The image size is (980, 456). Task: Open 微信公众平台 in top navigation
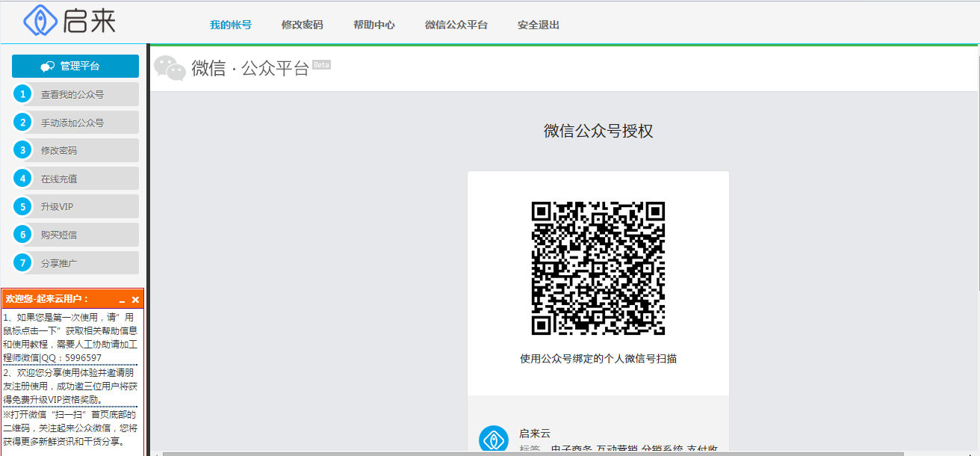[x=456, y=25]
